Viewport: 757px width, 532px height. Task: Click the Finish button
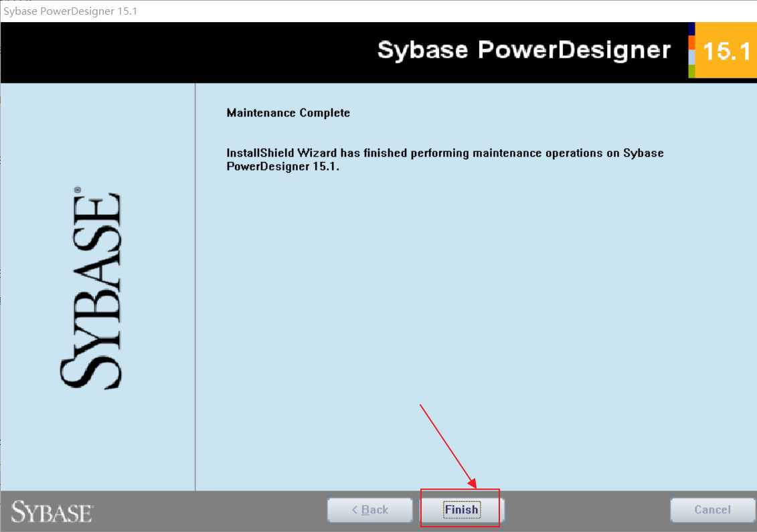(462, 510)
